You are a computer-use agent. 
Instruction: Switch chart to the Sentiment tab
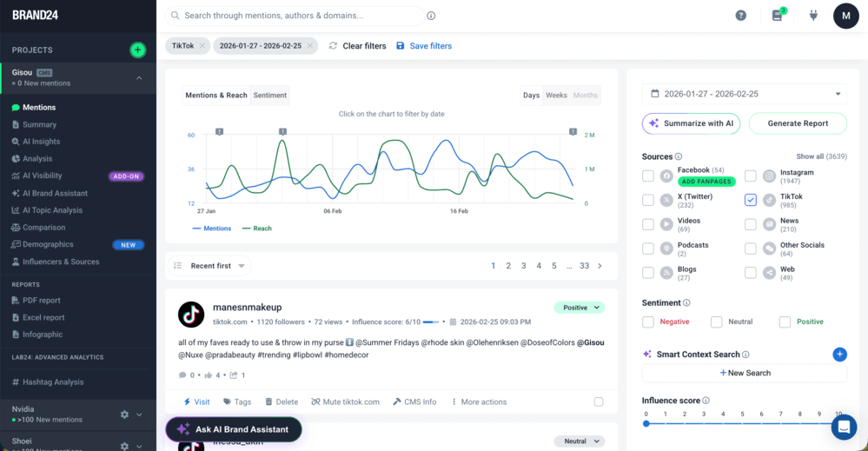tap(269, 96)
